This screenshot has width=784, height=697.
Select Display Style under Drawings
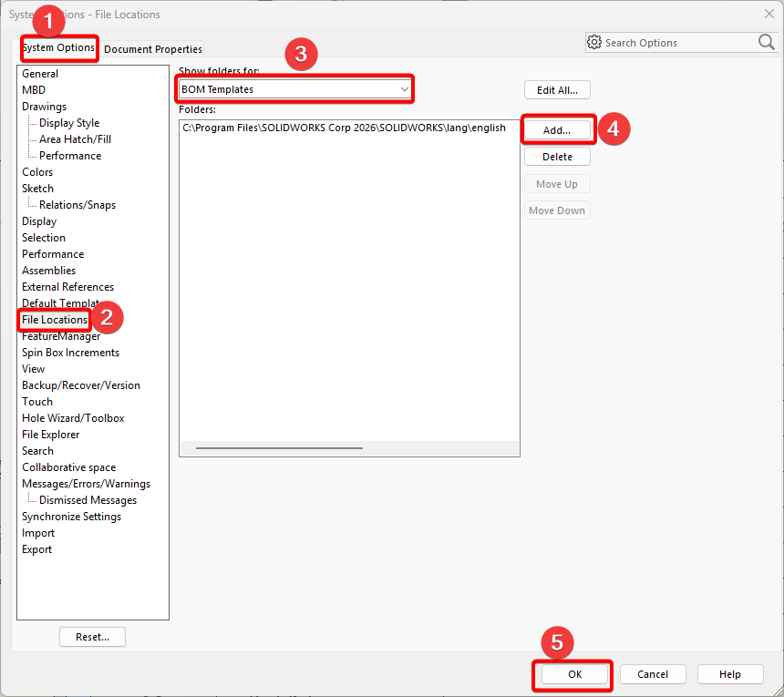click(x=69, y=123)
